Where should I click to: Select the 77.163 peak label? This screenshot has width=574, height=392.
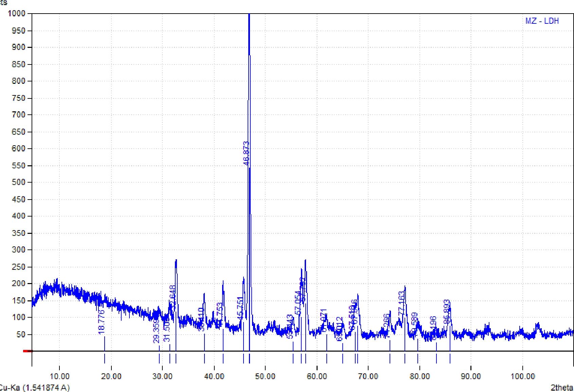[401, 303]
